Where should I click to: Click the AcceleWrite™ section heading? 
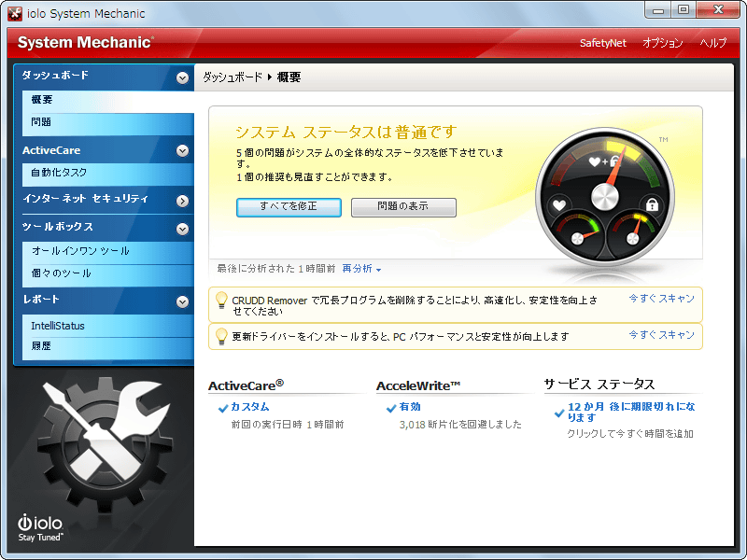coord(418,385)
